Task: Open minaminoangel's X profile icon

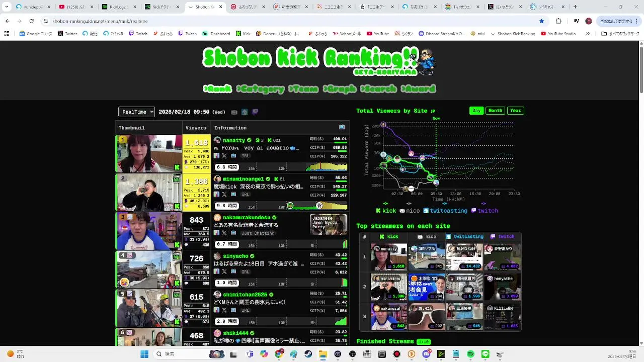Action: click(224, 195)
